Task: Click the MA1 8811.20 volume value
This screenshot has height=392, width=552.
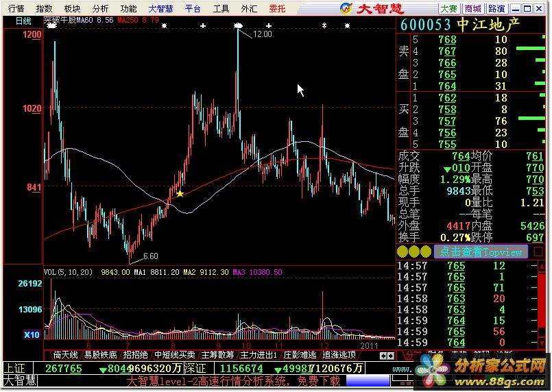Action: click(156, 272)
